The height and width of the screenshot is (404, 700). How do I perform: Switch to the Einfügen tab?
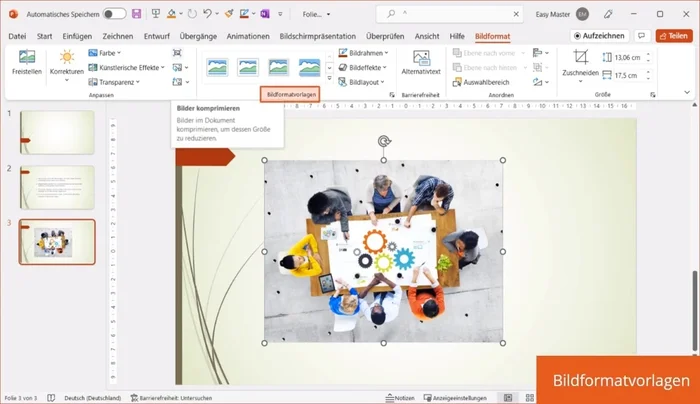[x=76, y=35]
